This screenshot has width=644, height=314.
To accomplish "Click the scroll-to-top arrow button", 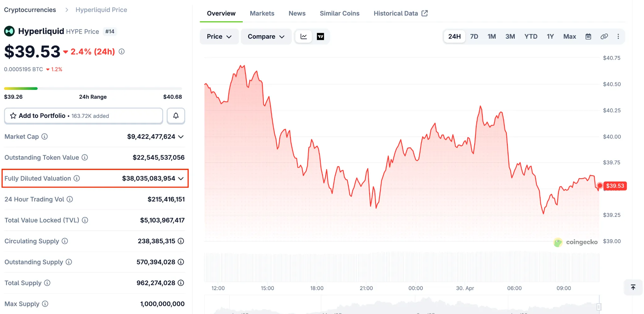I will 633,287.
